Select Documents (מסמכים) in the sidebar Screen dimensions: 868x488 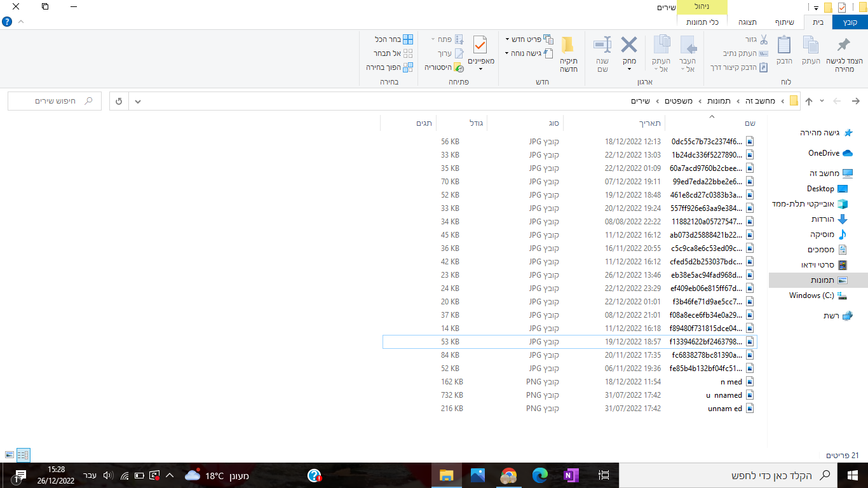click(827, 250)
